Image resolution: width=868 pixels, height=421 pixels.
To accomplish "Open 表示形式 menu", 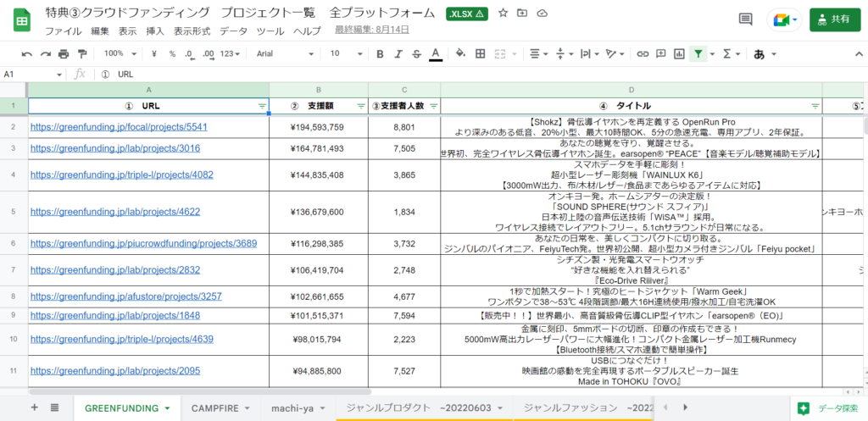I will point(192,31).
